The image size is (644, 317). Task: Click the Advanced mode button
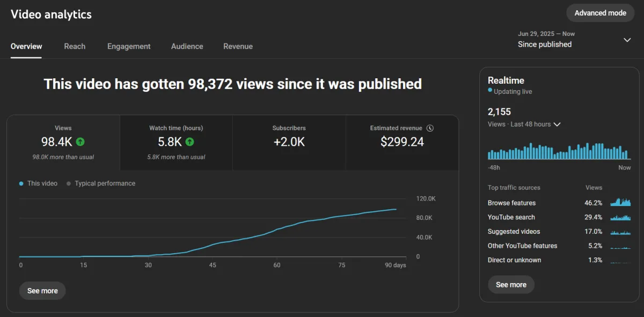[600, 13]
